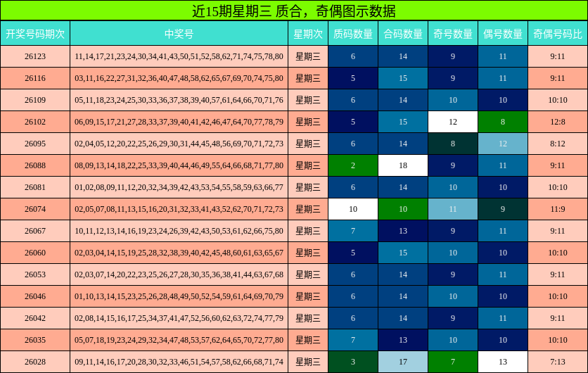Select winning numbers starting 03,11,16,22 for issue 26116
588x373 pixels.
[x=179, y=78]
